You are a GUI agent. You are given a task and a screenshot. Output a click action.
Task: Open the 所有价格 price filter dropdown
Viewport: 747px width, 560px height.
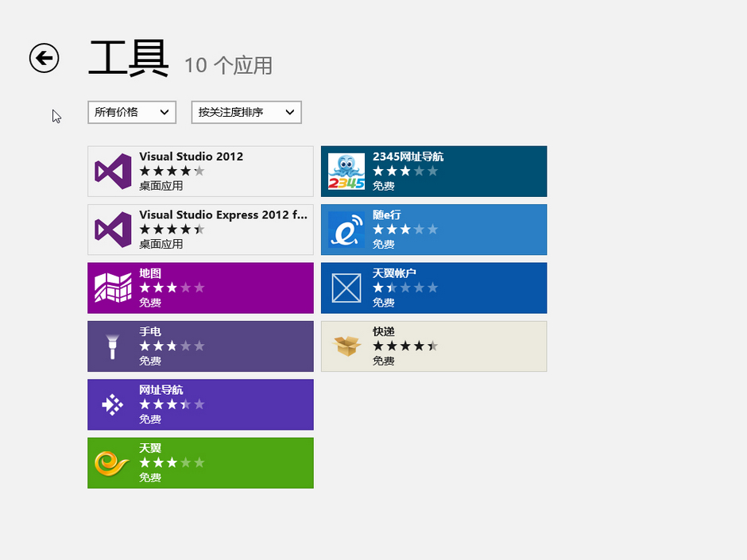pos(132,112)
